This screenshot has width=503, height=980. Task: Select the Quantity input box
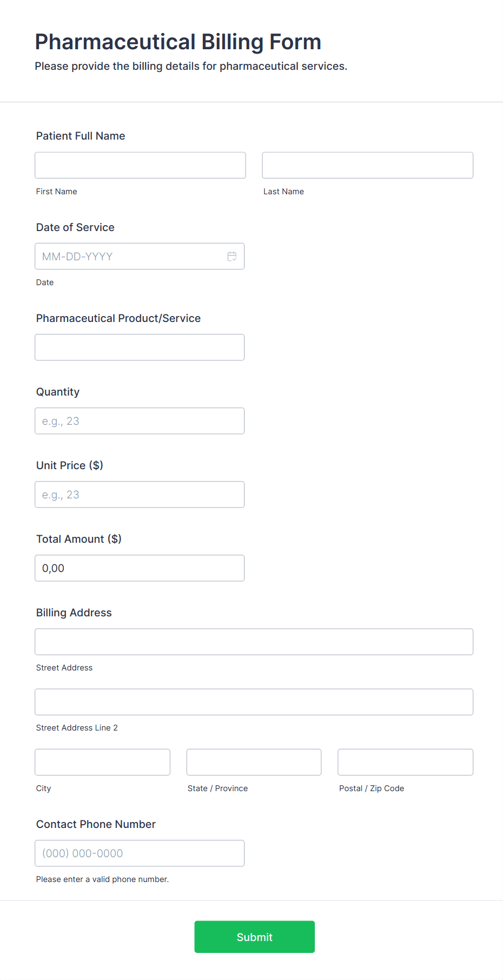140,421
